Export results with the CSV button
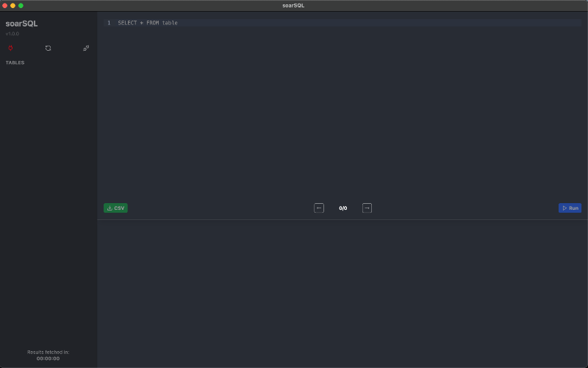This screenshot has height=368, width=588. tap(115, 208)
